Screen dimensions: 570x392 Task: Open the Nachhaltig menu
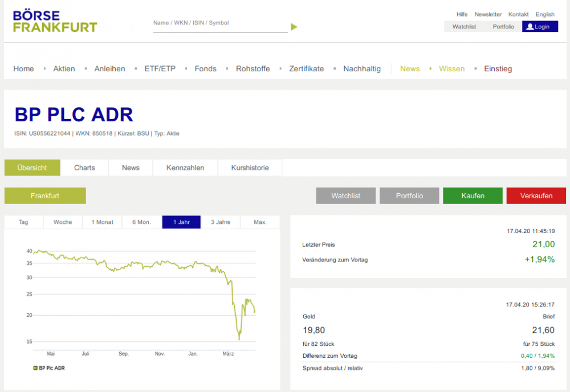click(362, 69)
